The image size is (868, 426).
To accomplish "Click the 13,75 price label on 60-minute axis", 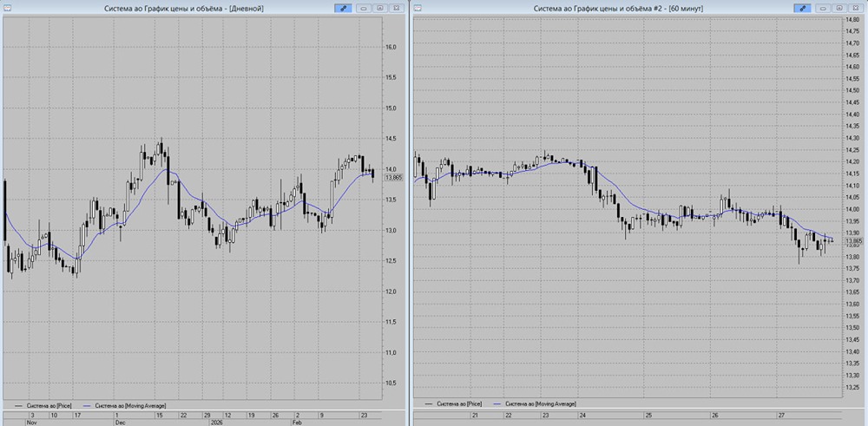I will 852,268.
